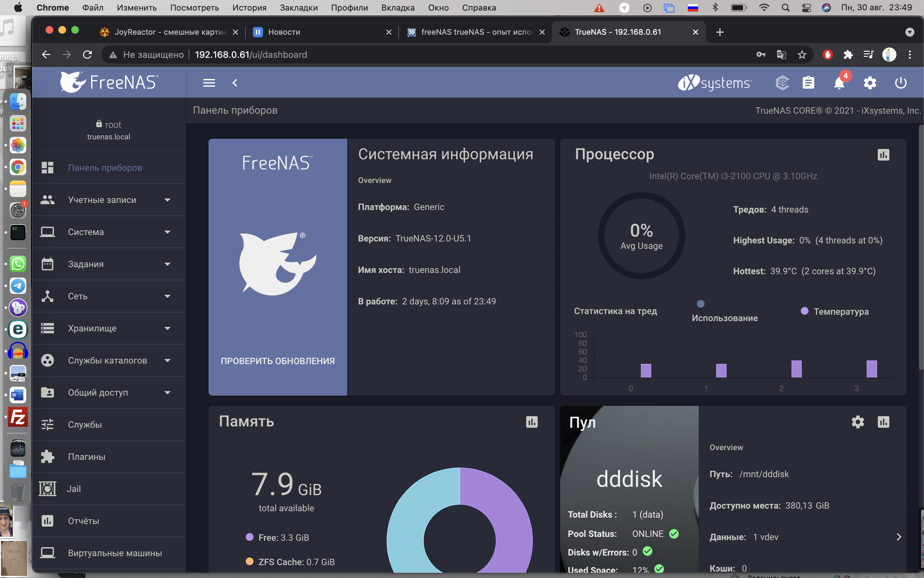This screenshot has width=924, height=578.
Task: Collapse sidebar with the left chevron
Action: pos(235,83)
